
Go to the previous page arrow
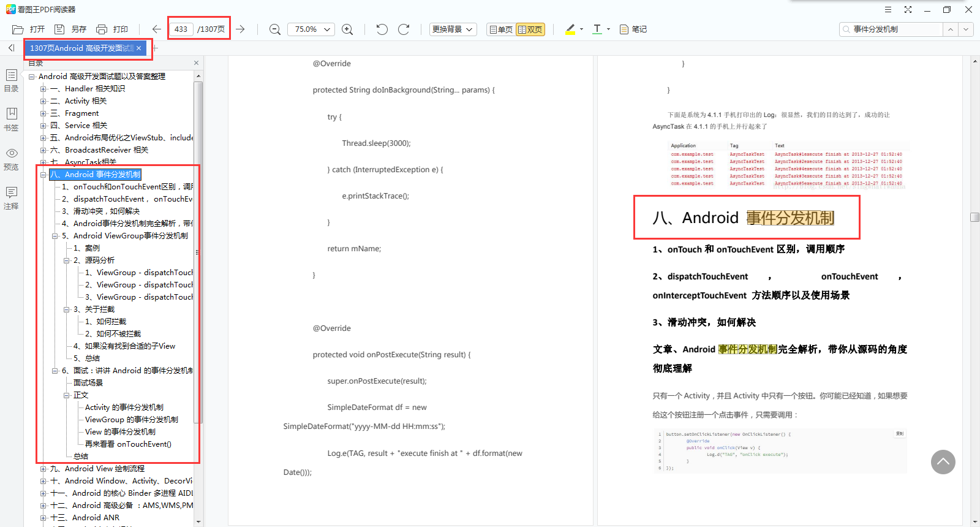(x=157, y=29)
